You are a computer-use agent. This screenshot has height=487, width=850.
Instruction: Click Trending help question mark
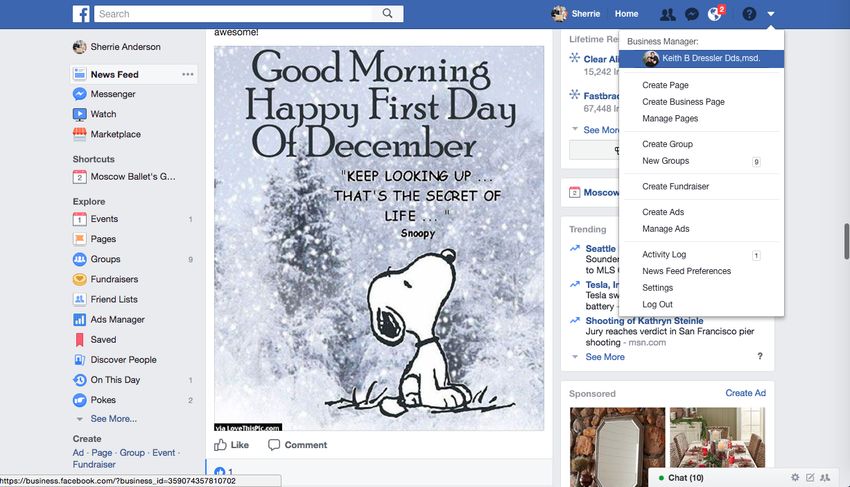(x=759, y=356)
